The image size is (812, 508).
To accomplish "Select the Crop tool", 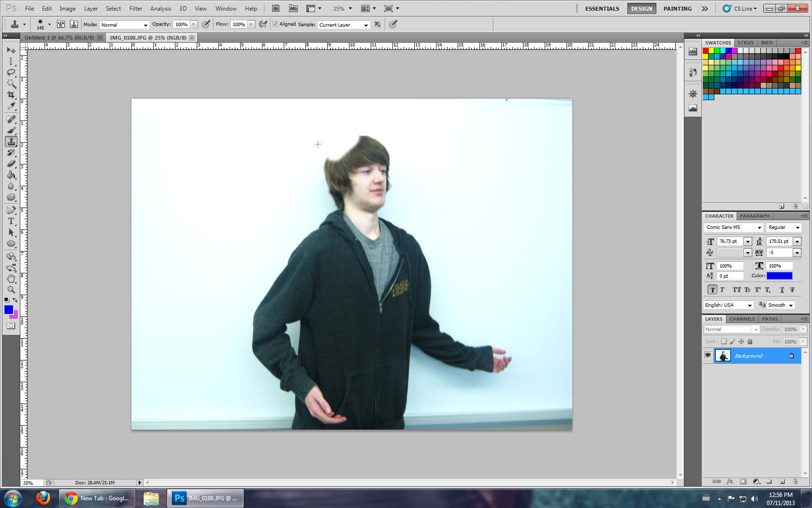I will (x=11, y=95).
